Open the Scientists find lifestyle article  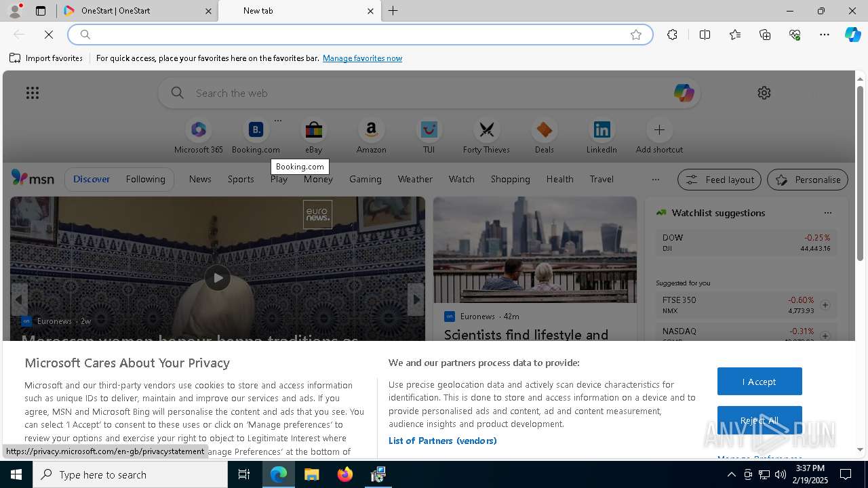526,335
